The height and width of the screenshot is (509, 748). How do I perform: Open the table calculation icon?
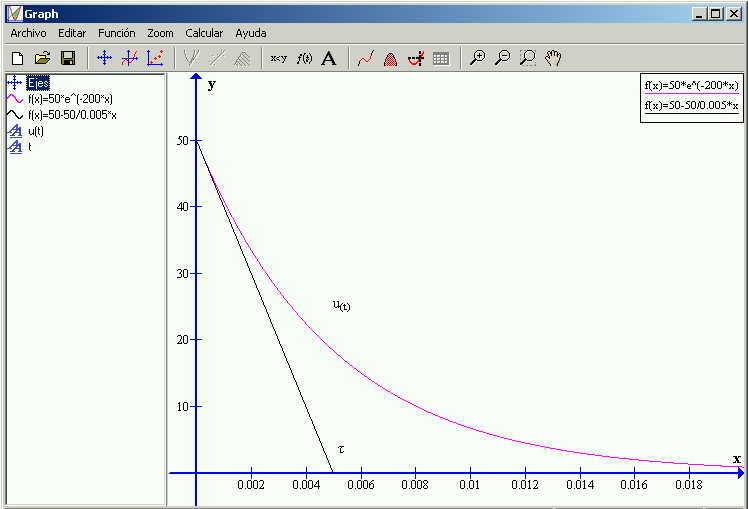click(x=441, y=58)
